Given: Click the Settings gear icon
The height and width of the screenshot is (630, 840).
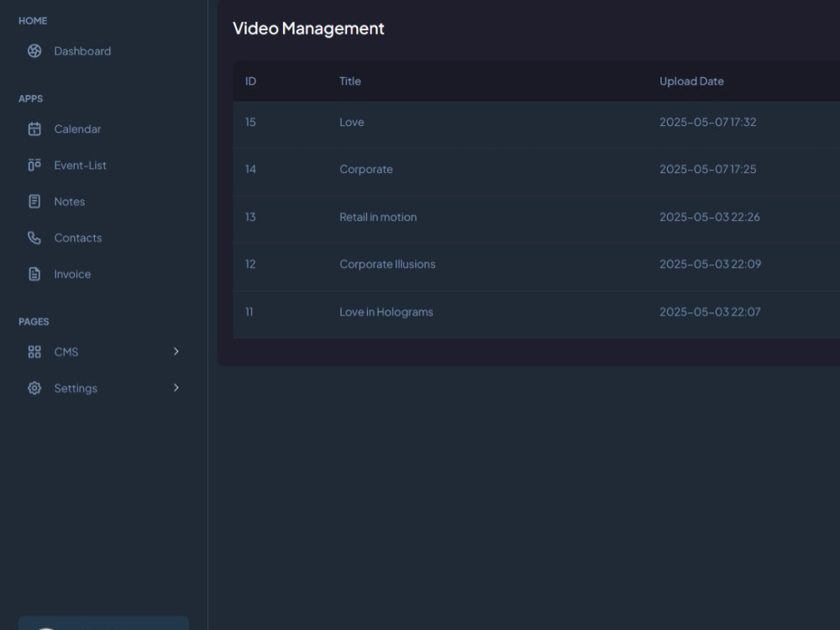Looking at the screenshot, I should tap(34, 388).
